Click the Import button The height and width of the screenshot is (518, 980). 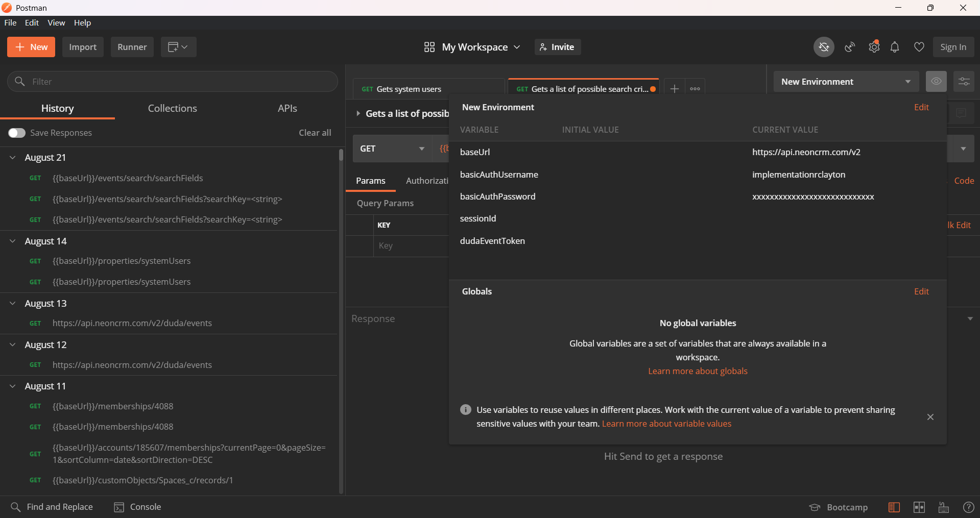tap(83, 47)
